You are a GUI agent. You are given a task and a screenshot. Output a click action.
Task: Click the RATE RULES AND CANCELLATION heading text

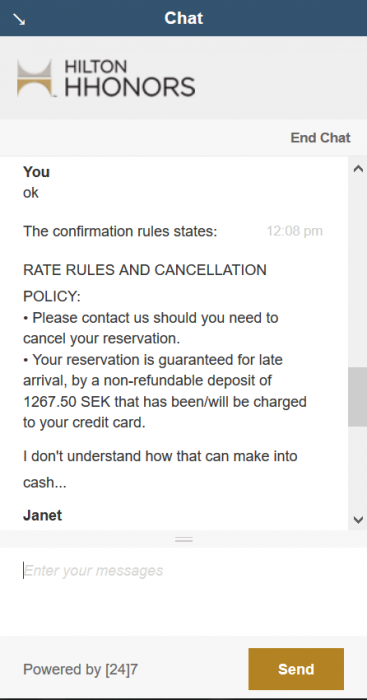tap(145, 270)
